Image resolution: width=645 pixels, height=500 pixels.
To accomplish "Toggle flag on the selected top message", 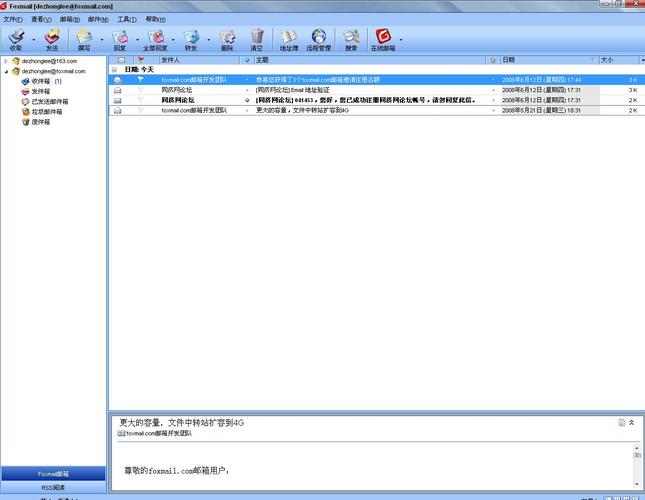I will point(140,79).
